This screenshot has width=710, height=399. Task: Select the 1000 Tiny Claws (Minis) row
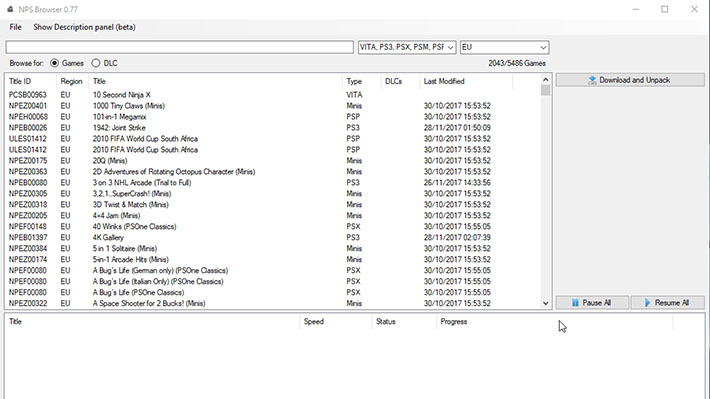pyautogui.click(x=273, y=106)
